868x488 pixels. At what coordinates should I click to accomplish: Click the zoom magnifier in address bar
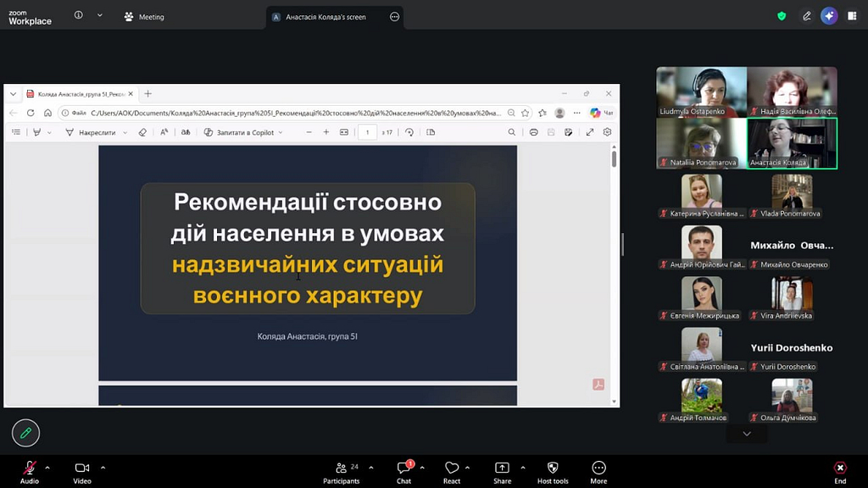click(x=511, y=113)
